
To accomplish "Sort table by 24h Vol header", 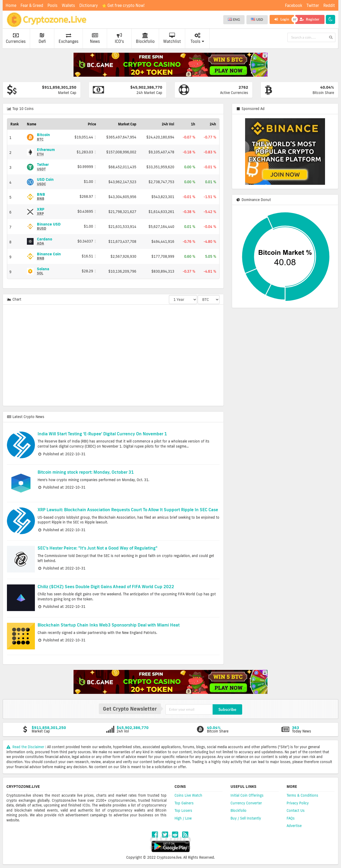I will pos(168,124).
